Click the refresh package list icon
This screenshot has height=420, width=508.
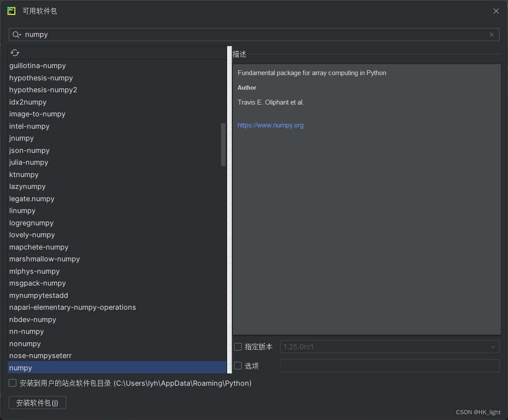pyautogui.click(x=15, y=53)
